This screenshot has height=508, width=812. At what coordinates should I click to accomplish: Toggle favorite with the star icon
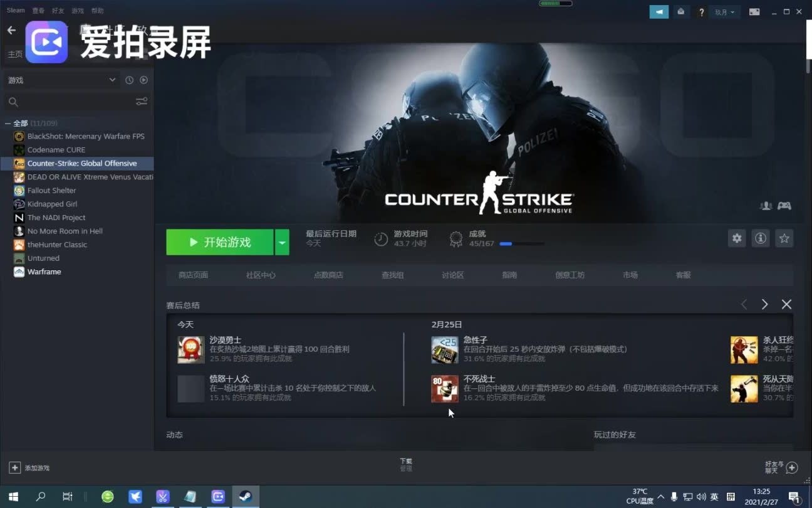tap(784, 238)
